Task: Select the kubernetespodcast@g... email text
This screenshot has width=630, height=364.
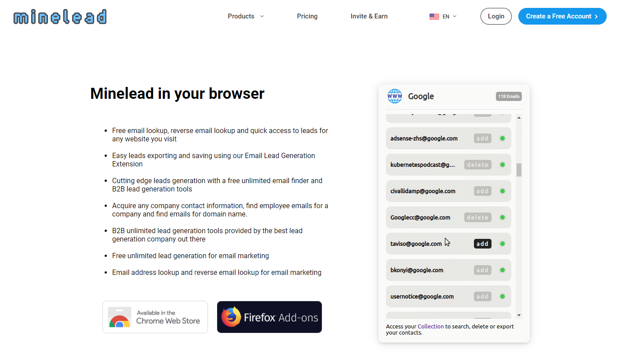Action: pyautogui.click(x=423, y=165)
